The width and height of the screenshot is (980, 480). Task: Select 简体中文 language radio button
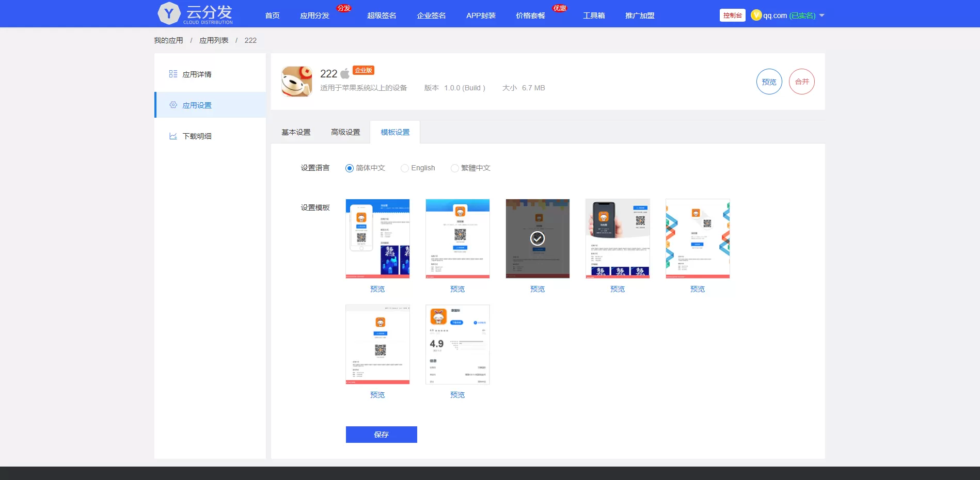point(350,168)
